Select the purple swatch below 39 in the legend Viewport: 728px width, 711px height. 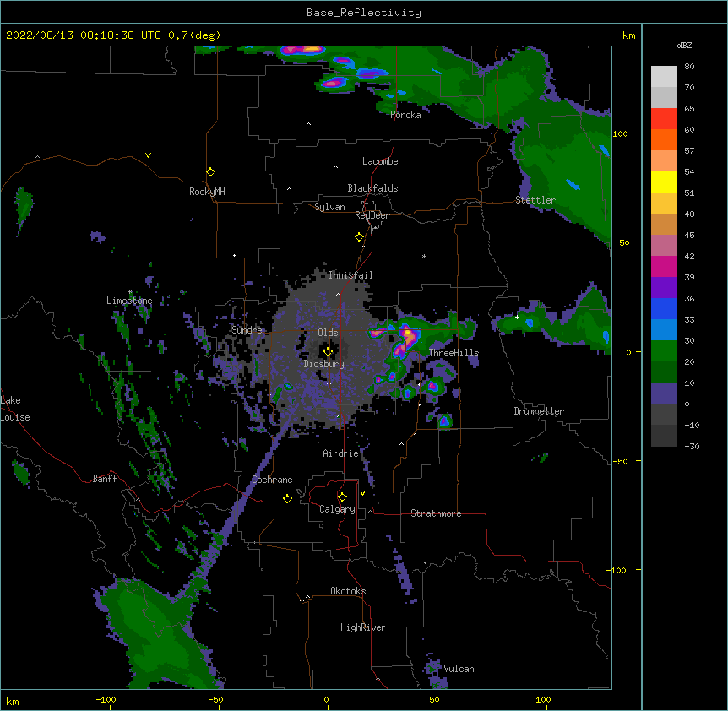pos(664,288)
